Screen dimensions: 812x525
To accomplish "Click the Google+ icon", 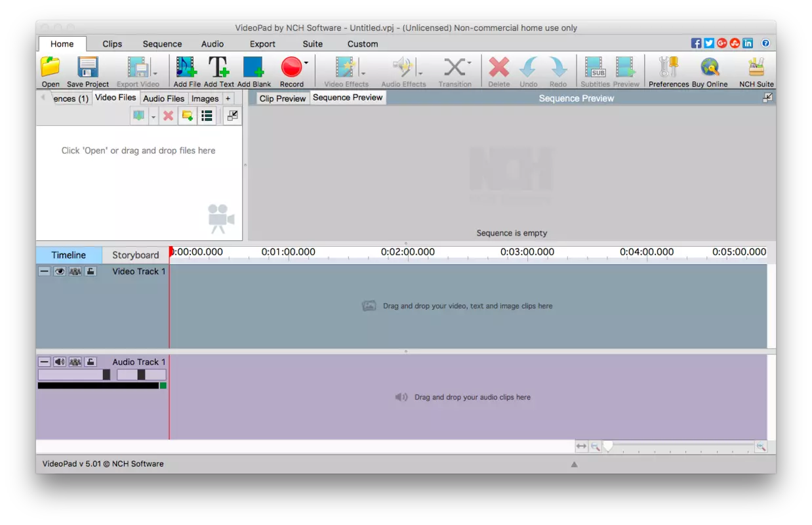I will (x=722, y=43).
